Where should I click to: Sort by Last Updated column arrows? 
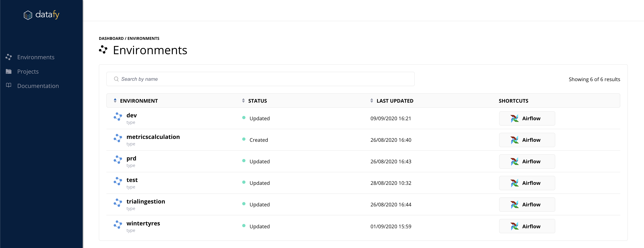point(372,101)
